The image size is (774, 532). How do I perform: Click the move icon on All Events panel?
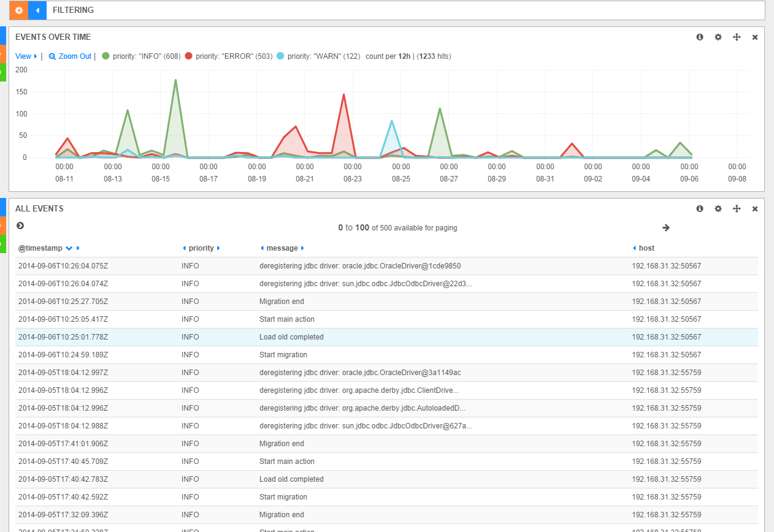[737, 208]
